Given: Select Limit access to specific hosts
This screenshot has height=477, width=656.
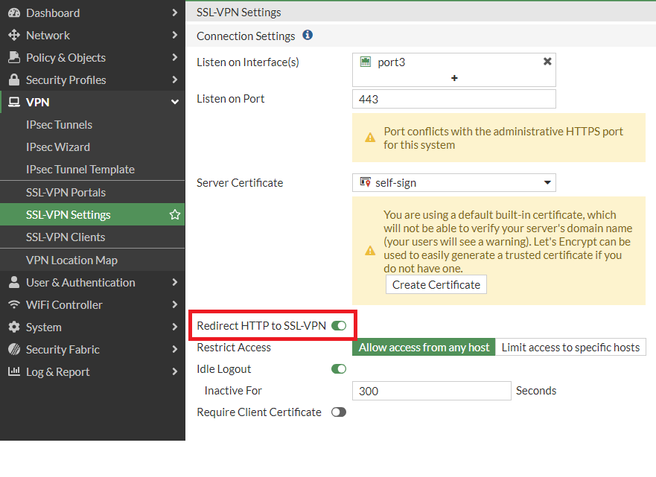Looking at the screenshot, I should [x=571, y=347].
